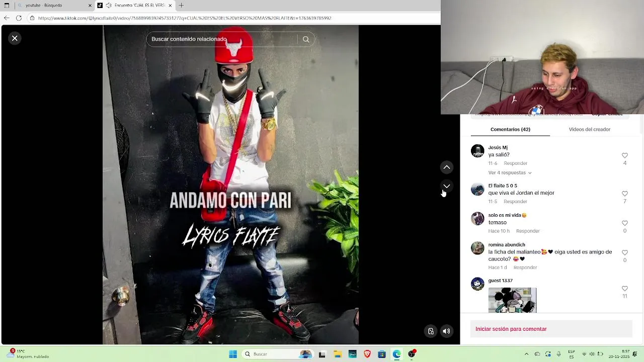
Task: Open guest 1337's avatar
Action: tap(477, 284)
